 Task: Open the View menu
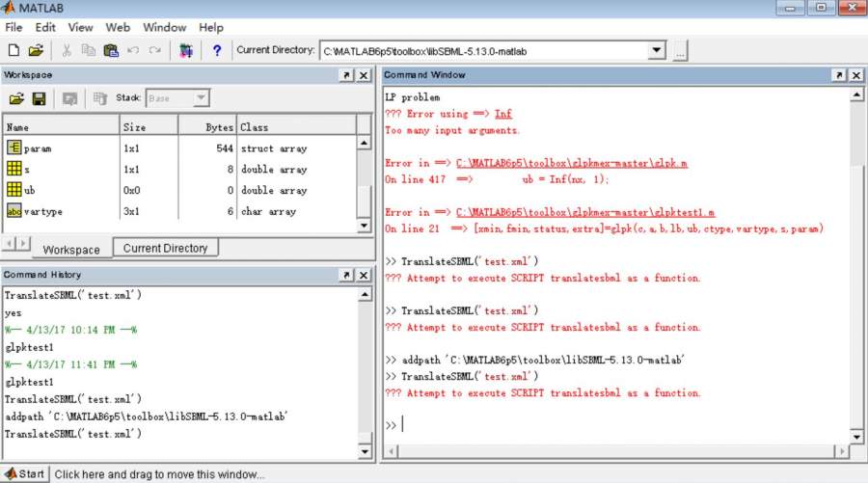pos(80,27)
